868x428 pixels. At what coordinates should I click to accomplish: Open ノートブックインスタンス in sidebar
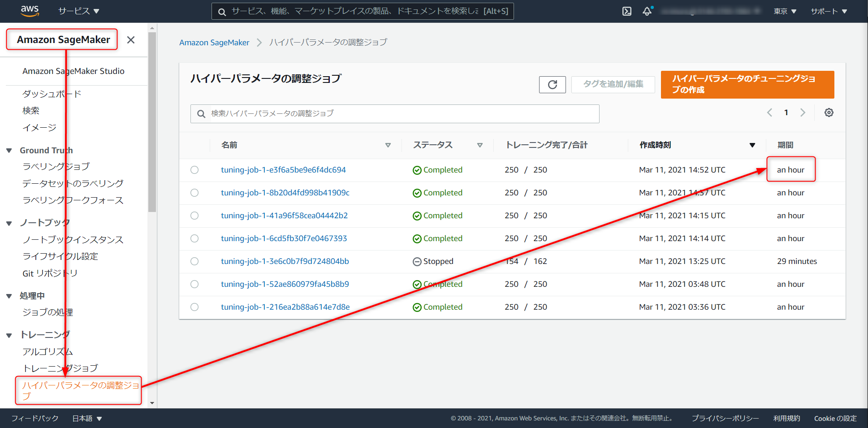tap(73, 240)
